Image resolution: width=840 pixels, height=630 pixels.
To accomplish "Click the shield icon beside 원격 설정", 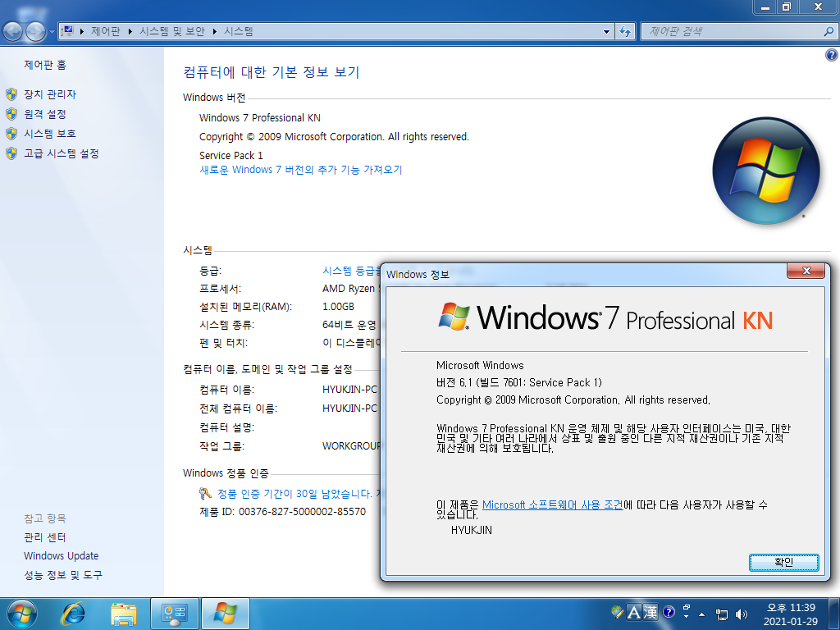I will click(11, 114).
